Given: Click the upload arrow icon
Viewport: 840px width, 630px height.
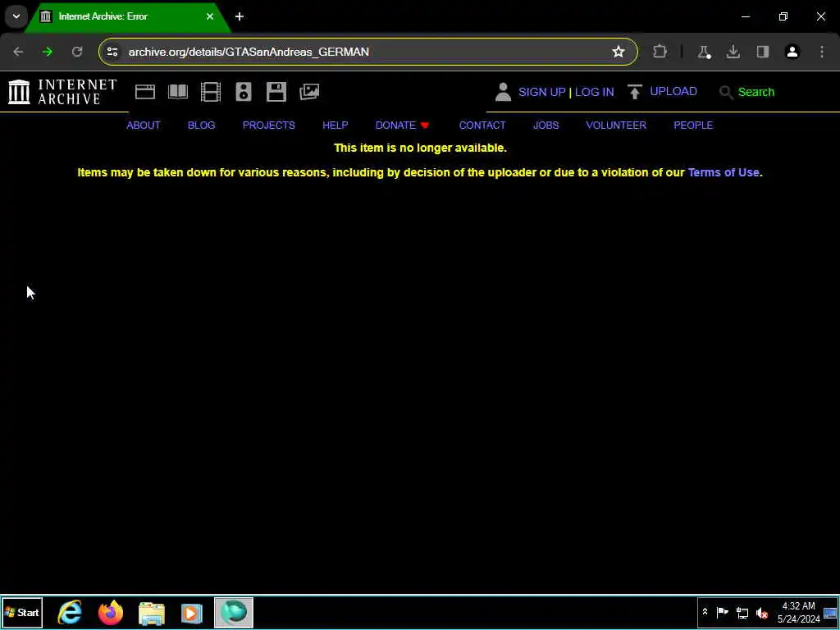Looking at the screenshot, I should tap(635, 92).
